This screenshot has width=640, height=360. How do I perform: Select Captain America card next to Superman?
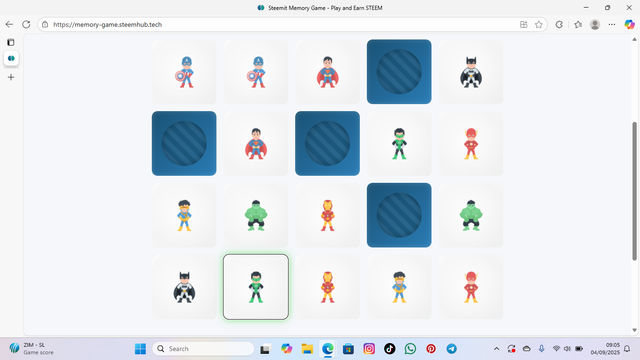click(x=256, y=71)
